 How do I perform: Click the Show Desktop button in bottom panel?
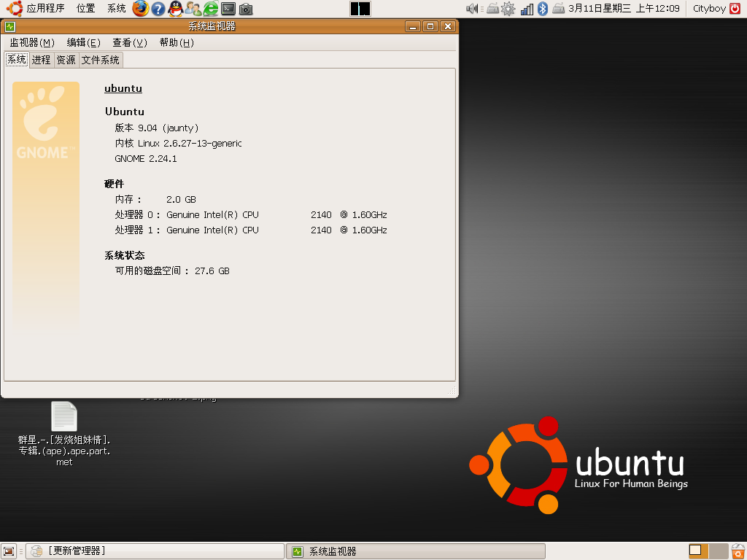(9, 551)
